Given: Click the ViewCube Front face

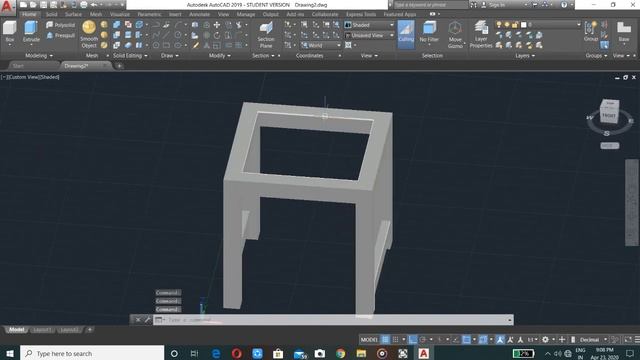Looking at the screenshot, I should click(608, 116).
